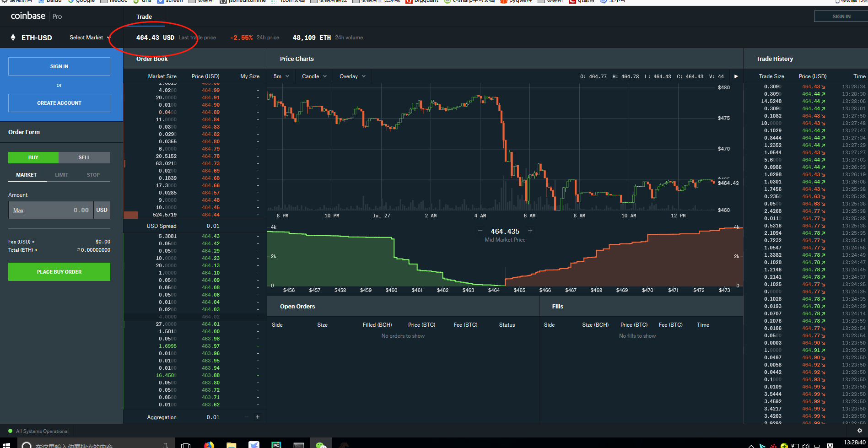Select bid row priced 463.88
Screen dimensions: 868x448
point(195,375)
